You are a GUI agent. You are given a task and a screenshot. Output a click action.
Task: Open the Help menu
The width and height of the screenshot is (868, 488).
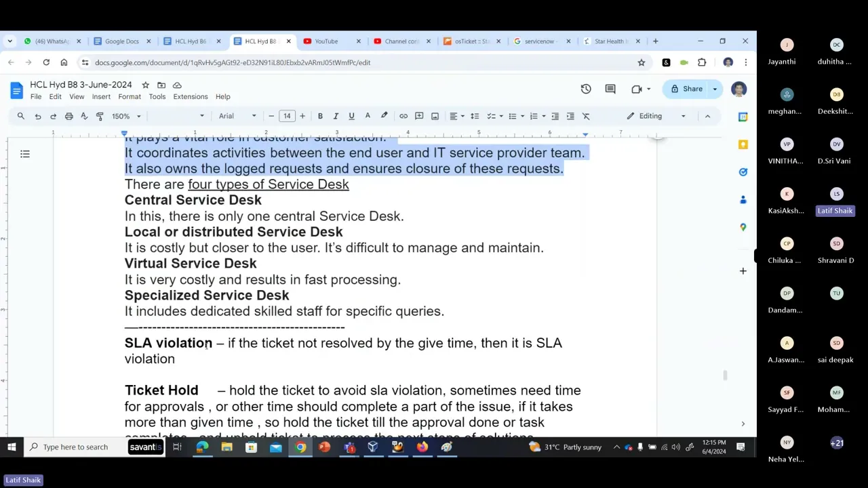pos(223,97)
